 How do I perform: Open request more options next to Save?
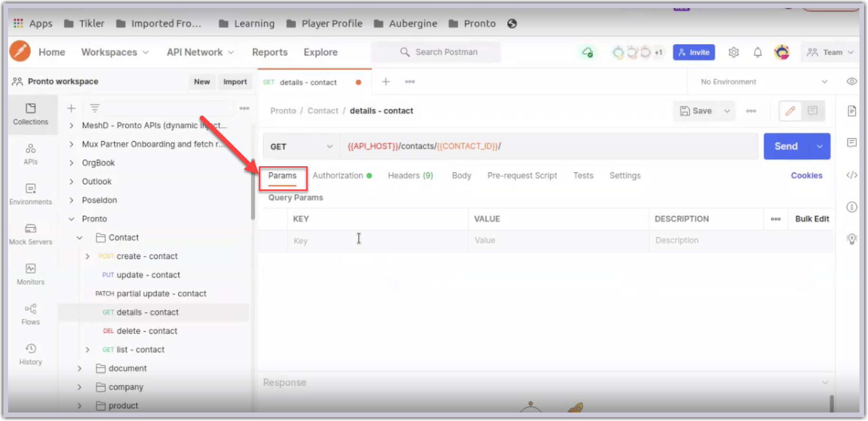click(751, 111)
